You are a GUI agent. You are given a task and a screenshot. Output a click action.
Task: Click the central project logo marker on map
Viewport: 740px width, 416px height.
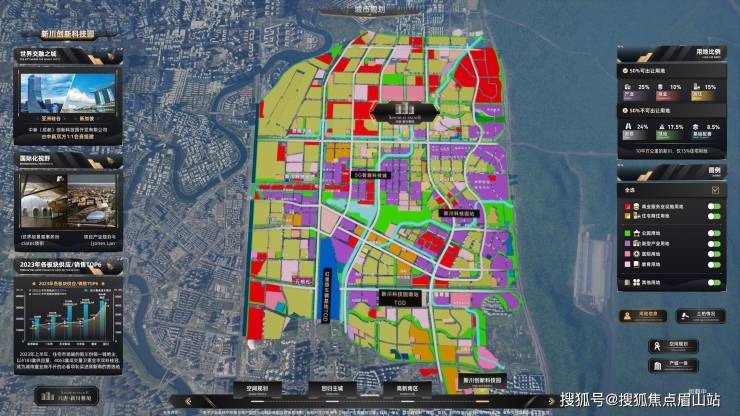point(403,109)
